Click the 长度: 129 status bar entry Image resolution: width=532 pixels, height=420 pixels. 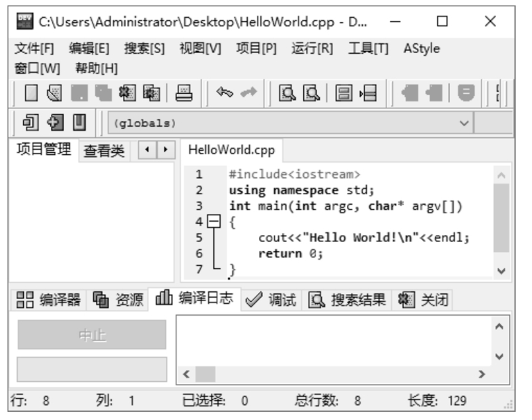tap(437, 401)
